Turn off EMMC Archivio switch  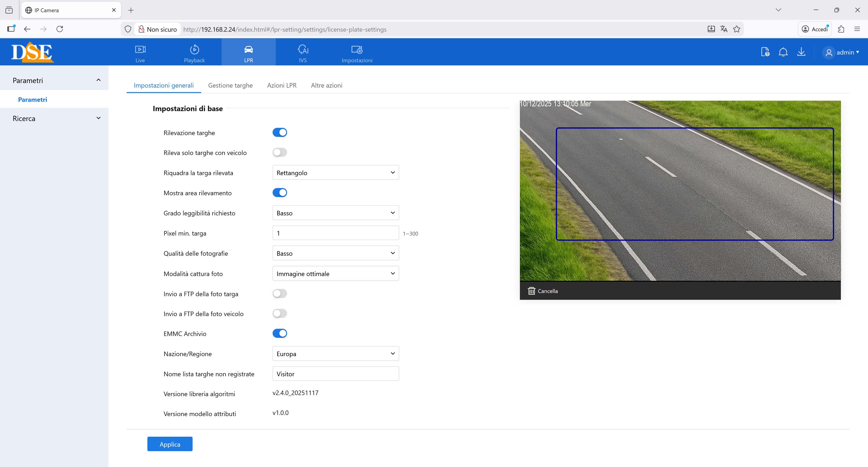point(280,334)
